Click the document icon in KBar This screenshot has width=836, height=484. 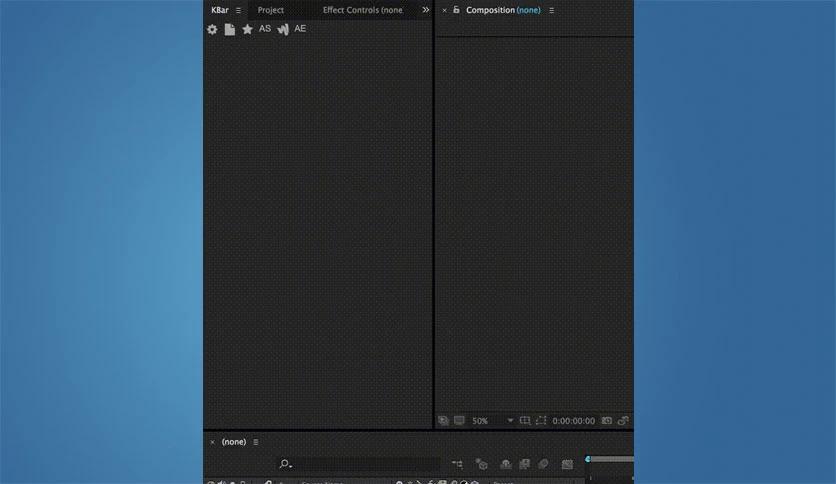point(230,29)
